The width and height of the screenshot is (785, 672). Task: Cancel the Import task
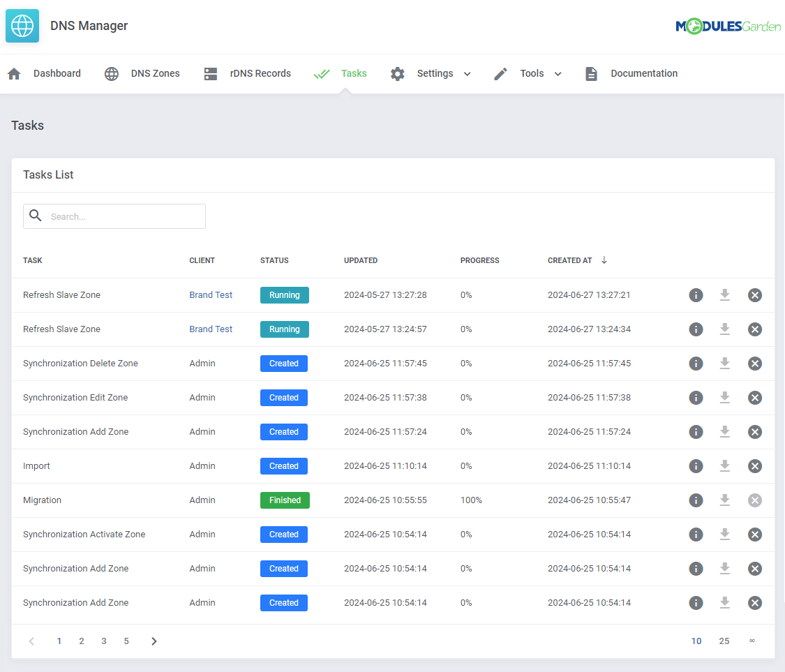pyautogui.click(x=755, y=466)
